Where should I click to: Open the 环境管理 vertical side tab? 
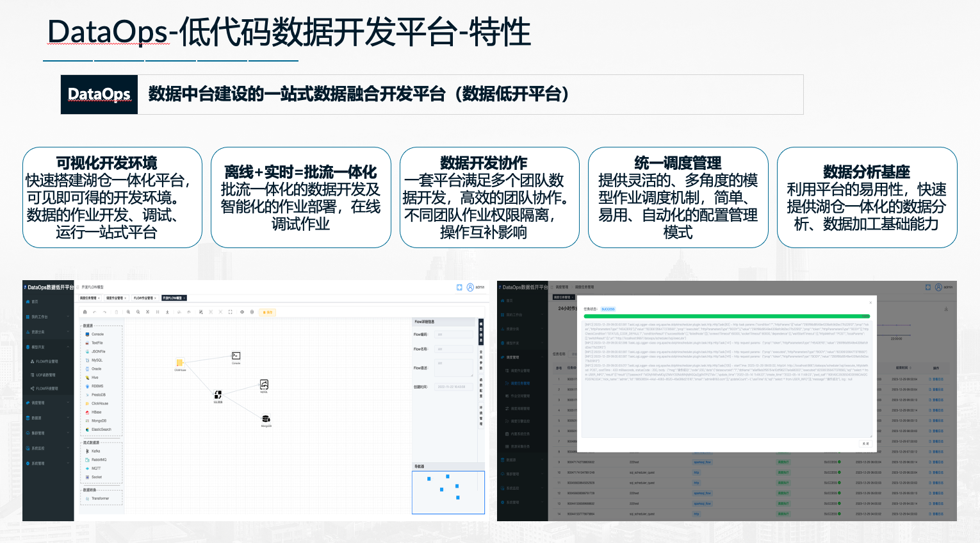[x=481, y=415]
